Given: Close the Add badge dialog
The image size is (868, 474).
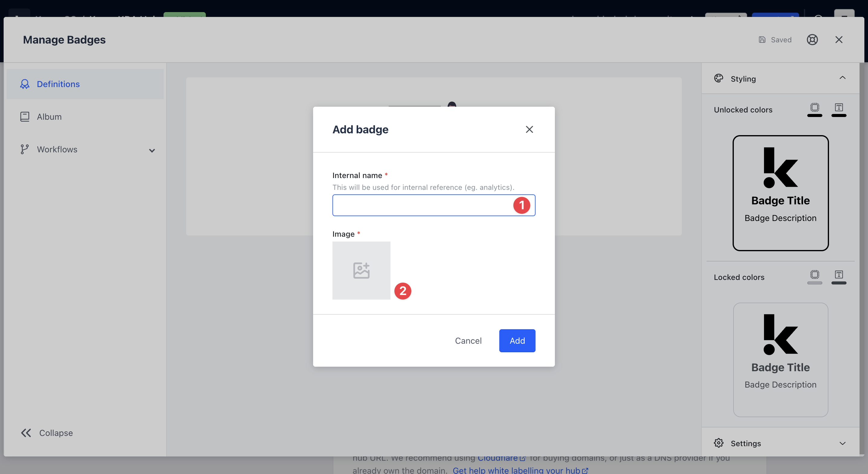Looking at the screenshot, I should coord(529,129).
